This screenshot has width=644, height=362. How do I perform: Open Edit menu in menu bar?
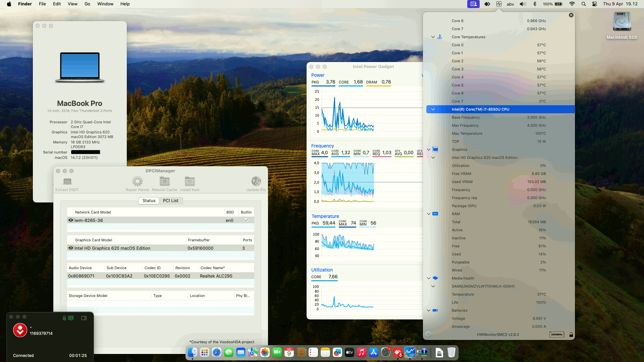pyautogui.click(x=57, y=4)
